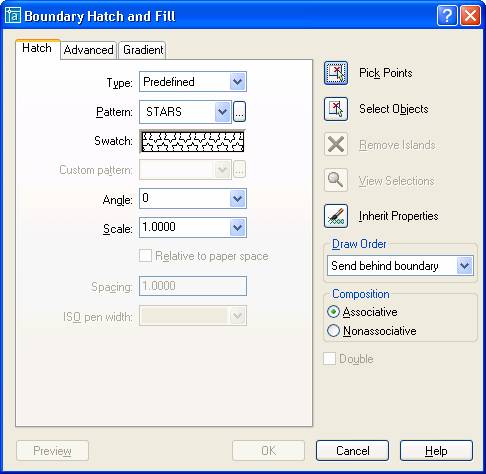
Task: Click the Cancel button
Action: tap(352, 451)
